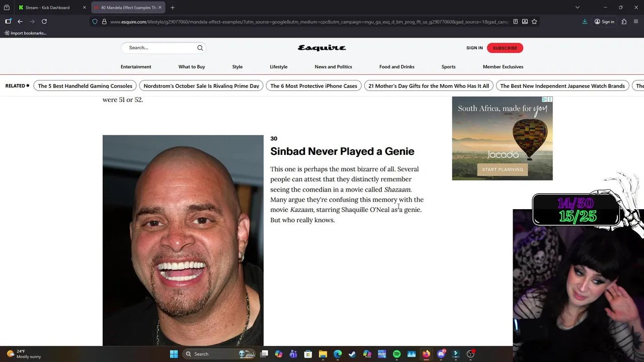644x362 pixels.
Task: Open Microsoft Teams from taskbar
Action: [293, 354]
